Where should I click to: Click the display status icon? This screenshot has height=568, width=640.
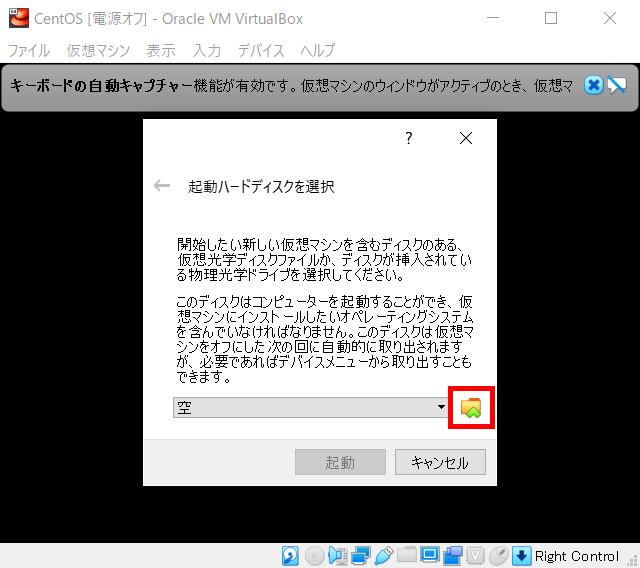pos(429,555)
